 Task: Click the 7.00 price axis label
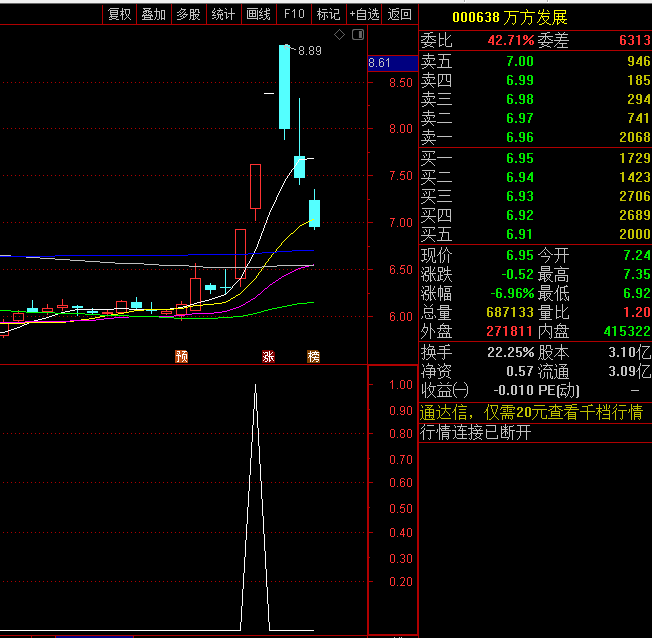coord(401,223)
